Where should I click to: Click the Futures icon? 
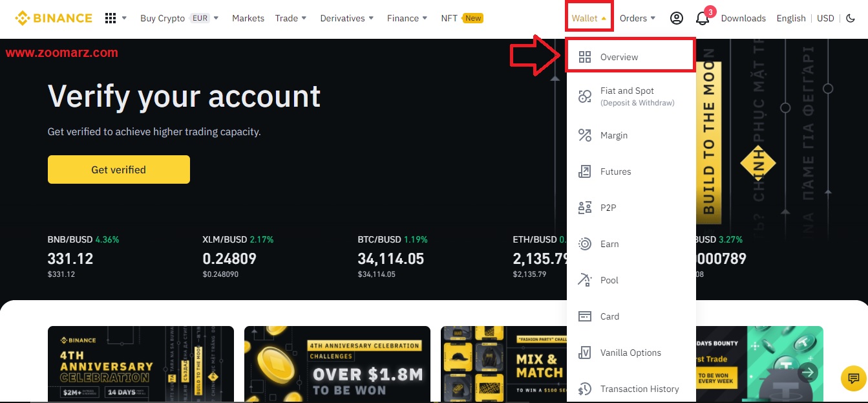pos(585,171)
